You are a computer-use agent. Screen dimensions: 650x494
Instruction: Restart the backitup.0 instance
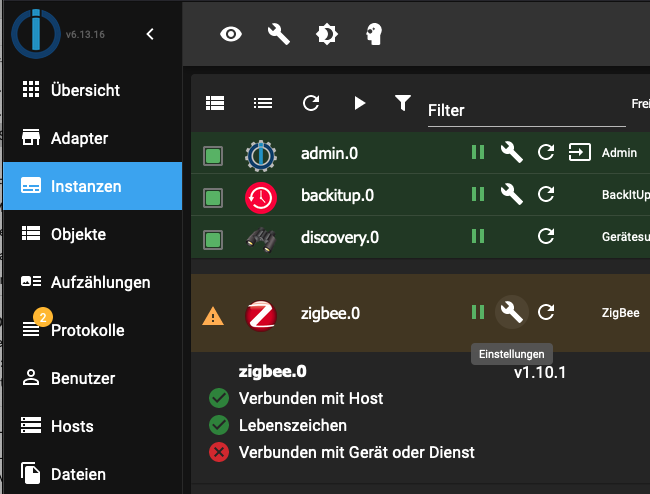[x=546, y=194]
